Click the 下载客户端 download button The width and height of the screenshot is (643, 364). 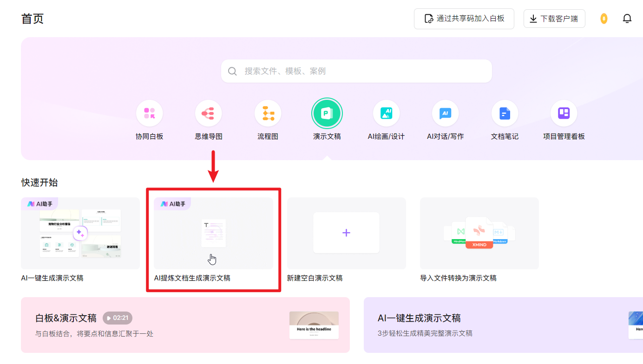pyautogui.click(x=554, y=19)
